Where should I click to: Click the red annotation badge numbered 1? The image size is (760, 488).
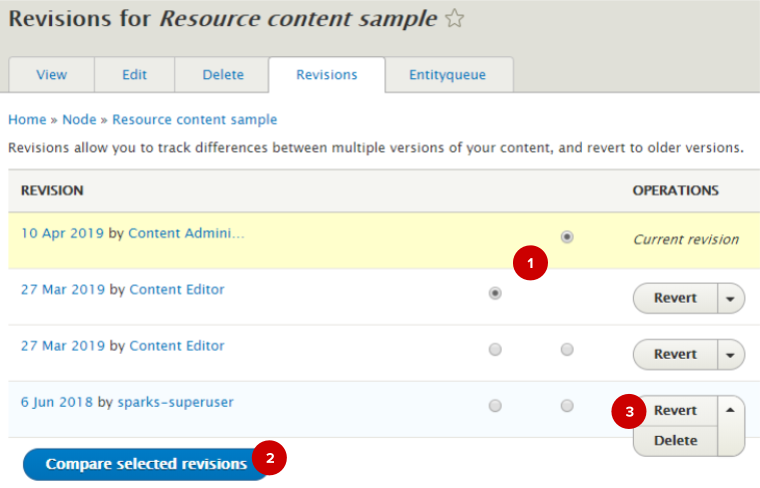coord(530,265)
